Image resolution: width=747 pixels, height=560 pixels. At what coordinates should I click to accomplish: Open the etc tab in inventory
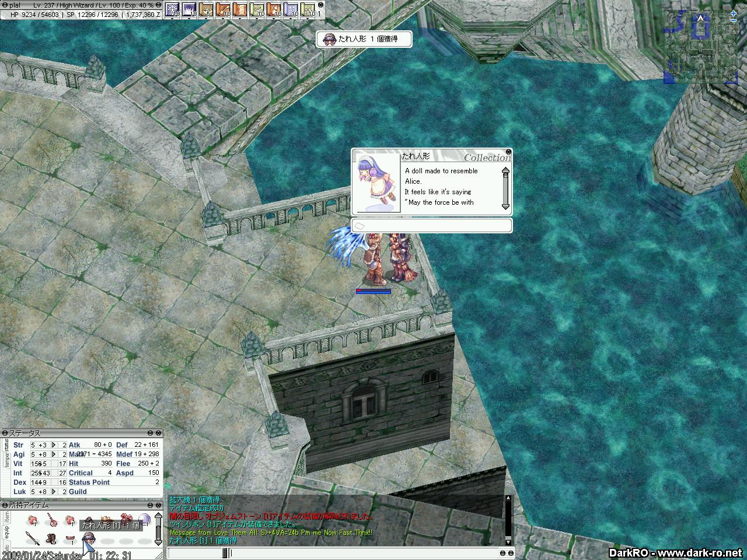pyautogui.click(x=6, y=547)
